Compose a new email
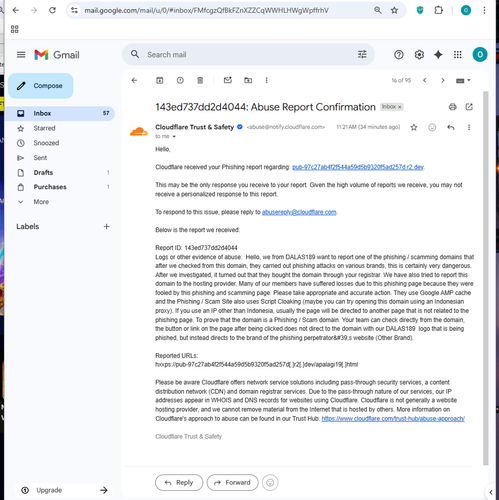 coord(41,86)
